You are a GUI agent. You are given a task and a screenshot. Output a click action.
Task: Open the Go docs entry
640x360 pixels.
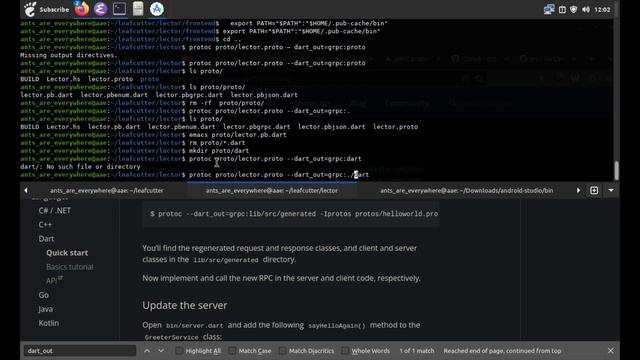[x=44, y=295]
